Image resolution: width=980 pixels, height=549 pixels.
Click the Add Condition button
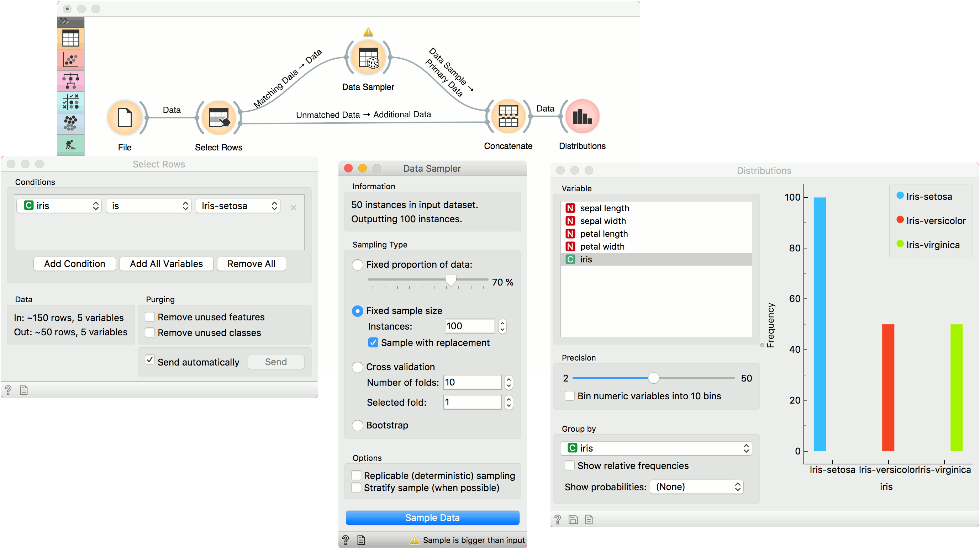75,263
